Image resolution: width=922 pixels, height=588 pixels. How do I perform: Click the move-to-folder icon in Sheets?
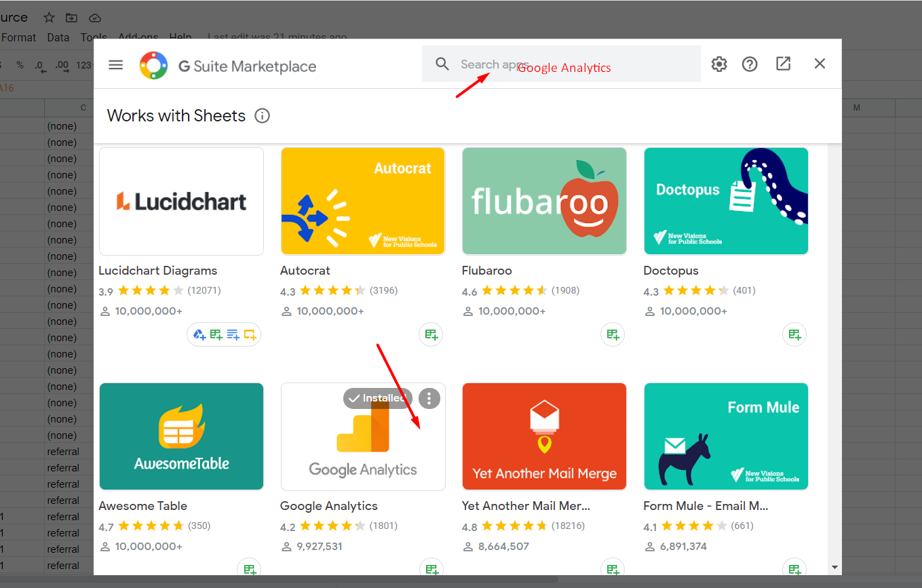coord(71,18)
